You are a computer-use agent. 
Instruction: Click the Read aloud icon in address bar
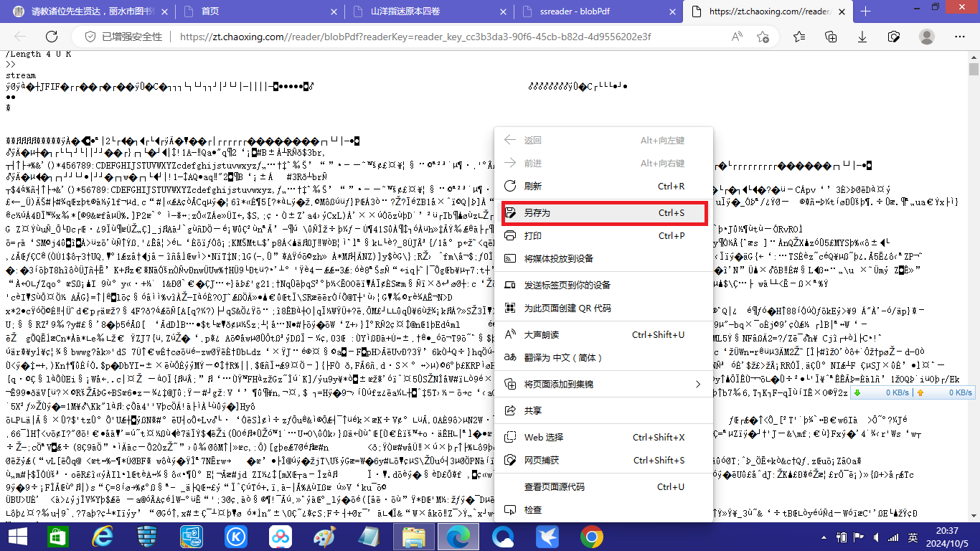(738, 37)
